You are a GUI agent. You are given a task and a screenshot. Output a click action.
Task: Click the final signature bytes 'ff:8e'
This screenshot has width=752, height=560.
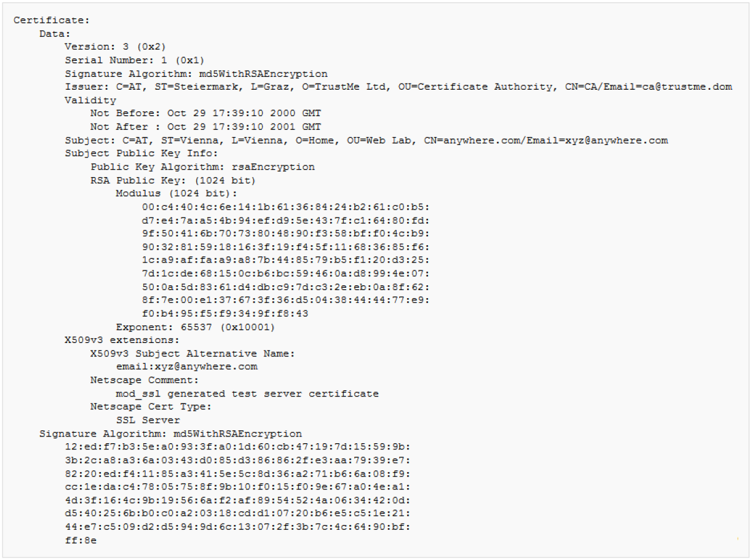pos(81,541)
